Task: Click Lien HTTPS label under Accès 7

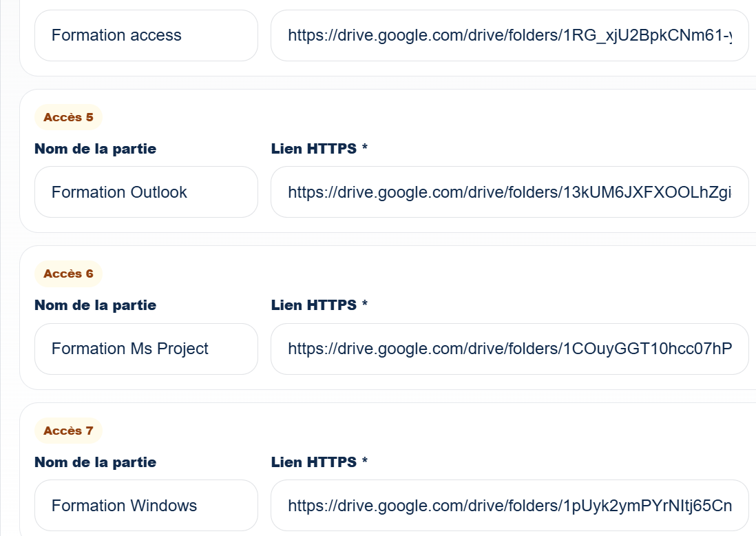Action: click(314, 462)
